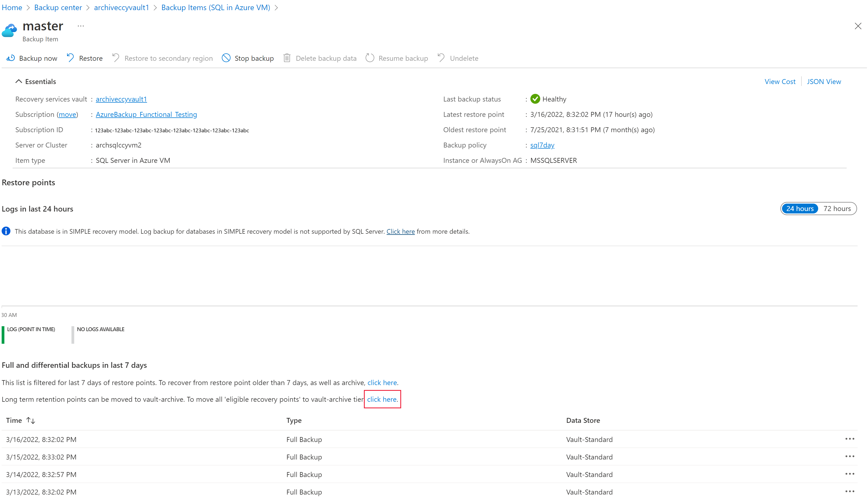Click the Delete backup data icon
Image resolution: width=868 pixels, height=500 pixels.
coord(287,58)
